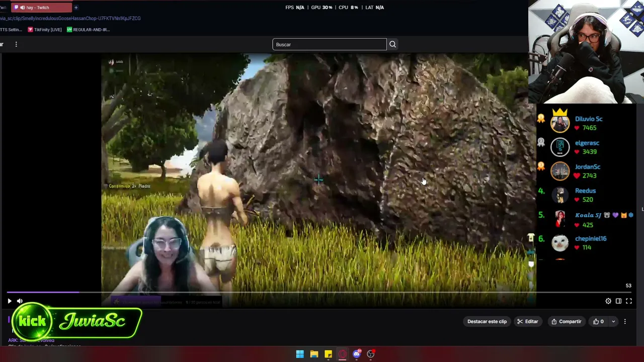This screenshot has width=644, height=362.
Task: Select 'JordanSc' in the leaderboard
Action: coord(588,167)
